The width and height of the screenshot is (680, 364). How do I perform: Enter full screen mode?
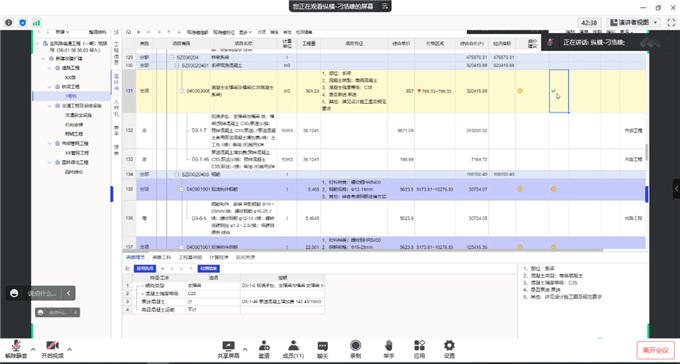[671, 22]
